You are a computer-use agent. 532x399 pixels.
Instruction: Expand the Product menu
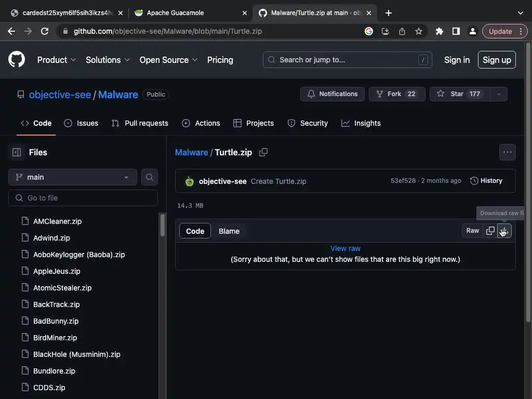pos(56,60)
